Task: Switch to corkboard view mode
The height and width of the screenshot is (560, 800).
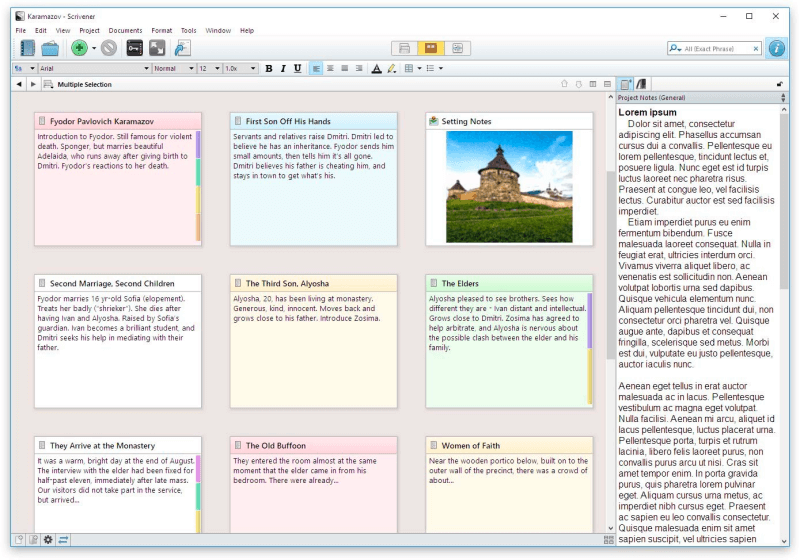Action: 431,48
